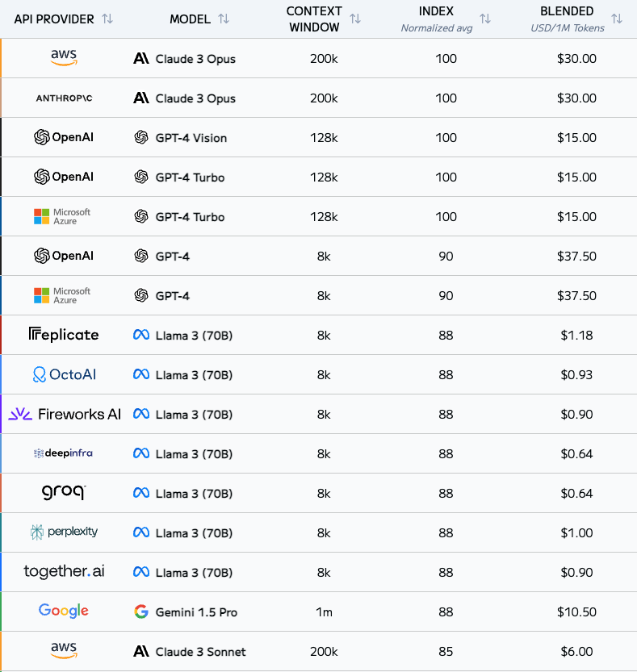Open the GPT-4 Vision model entry
Viewport: 637px width, 672px height.
tap(191, 138)
